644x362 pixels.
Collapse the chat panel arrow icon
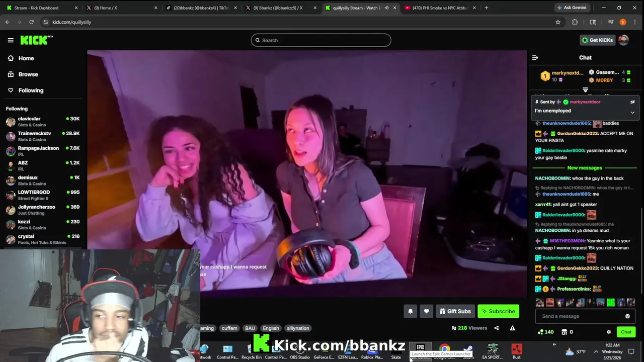[x=535, y=58]
